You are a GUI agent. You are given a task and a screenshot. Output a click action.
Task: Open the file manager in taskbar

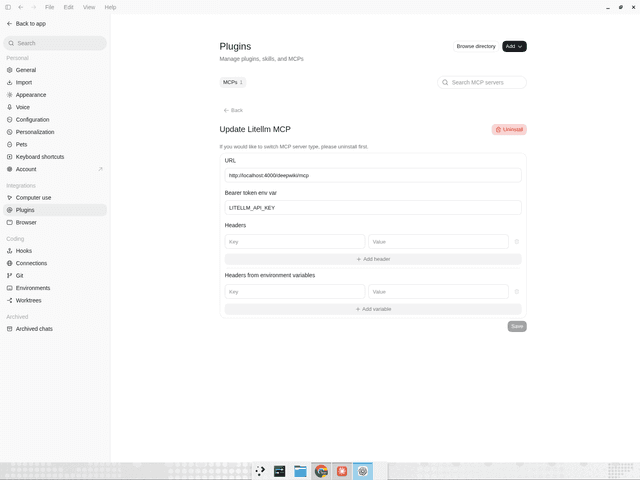pyautogui.click(x=300, y=471)
